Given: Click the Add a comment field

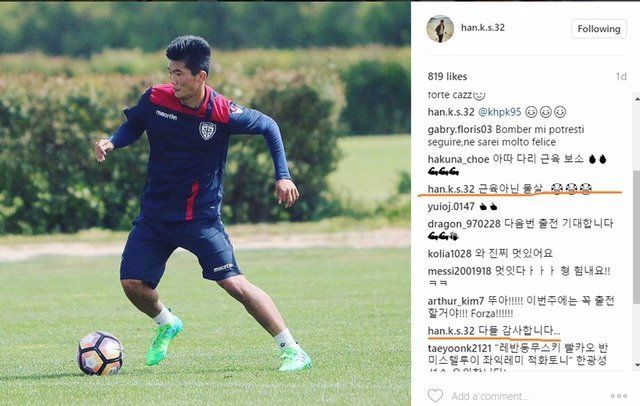Looking at the screenshot, I should 490,396.
